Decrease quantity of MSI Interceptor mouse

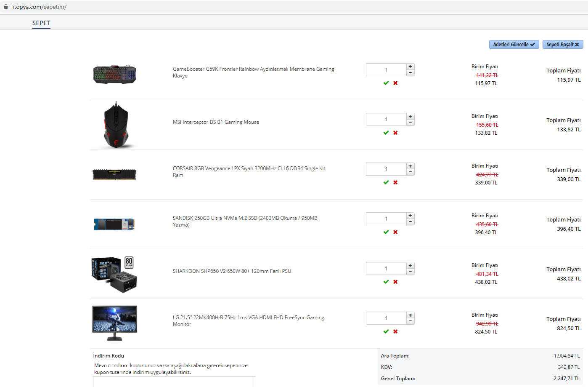411,123
